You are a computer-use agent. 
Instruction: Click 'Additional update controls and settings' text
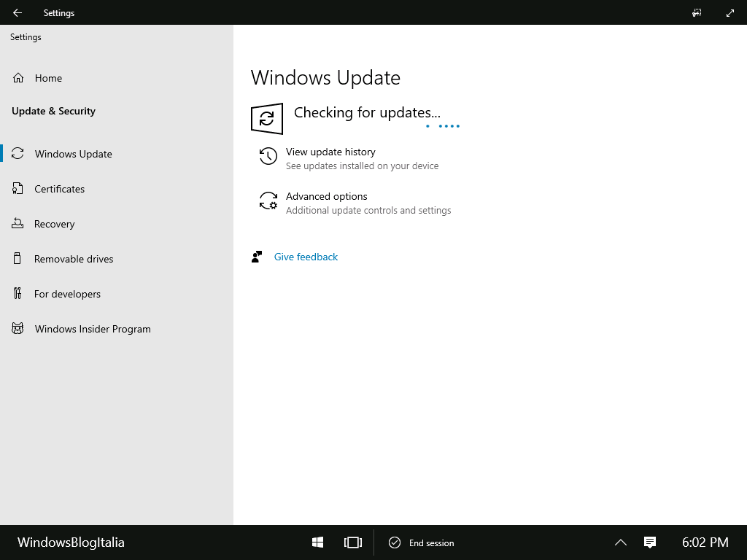click(x=368, y=210)
